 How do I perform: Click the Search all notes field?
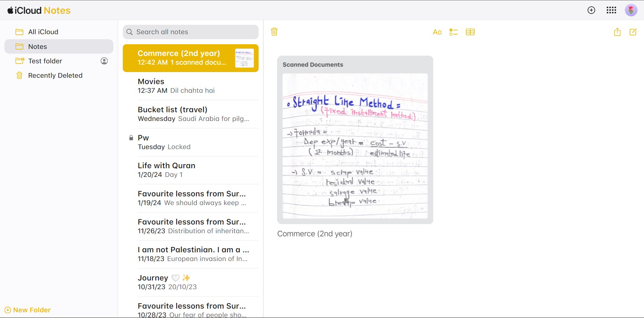(191, 32)
